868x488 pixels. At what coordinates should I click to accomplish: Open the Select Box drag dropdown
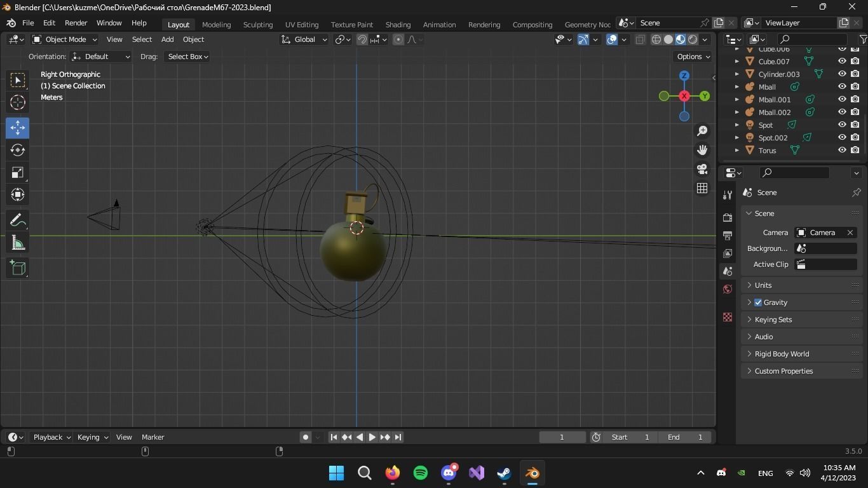pos(187,57)
